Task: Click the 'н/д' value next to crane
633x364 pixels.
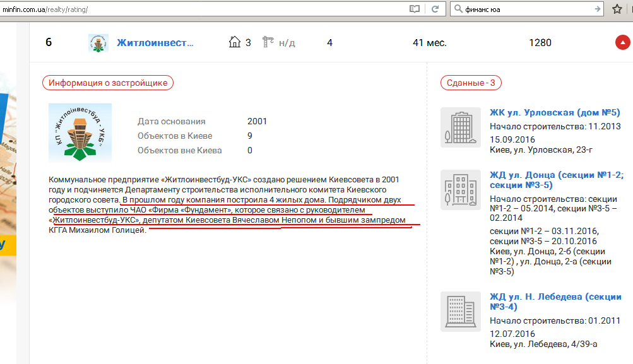Action: click(287, 43)
